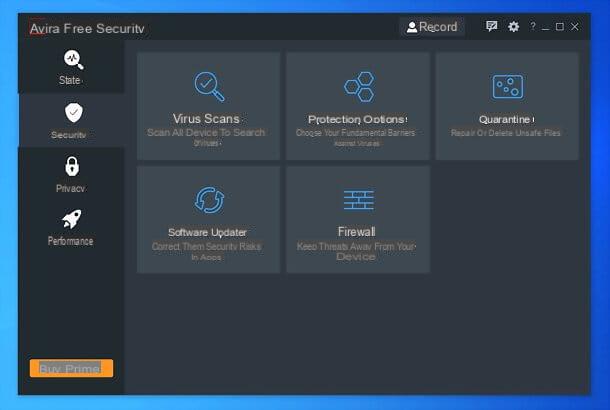The width and height of the screenshot is (610, 410).
Task: Click 'Keep Threats Away From Your' text
Action: tap(356, 246)
